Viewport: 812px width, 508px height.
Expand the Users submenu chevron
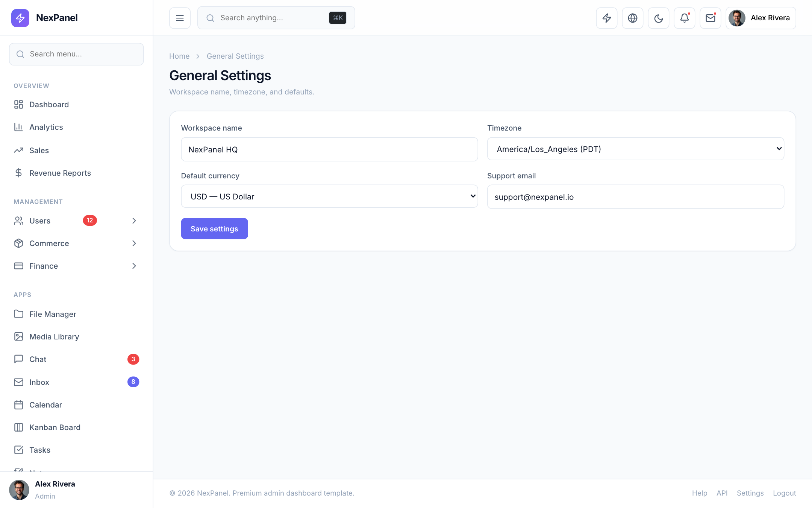tap(134, 221)
